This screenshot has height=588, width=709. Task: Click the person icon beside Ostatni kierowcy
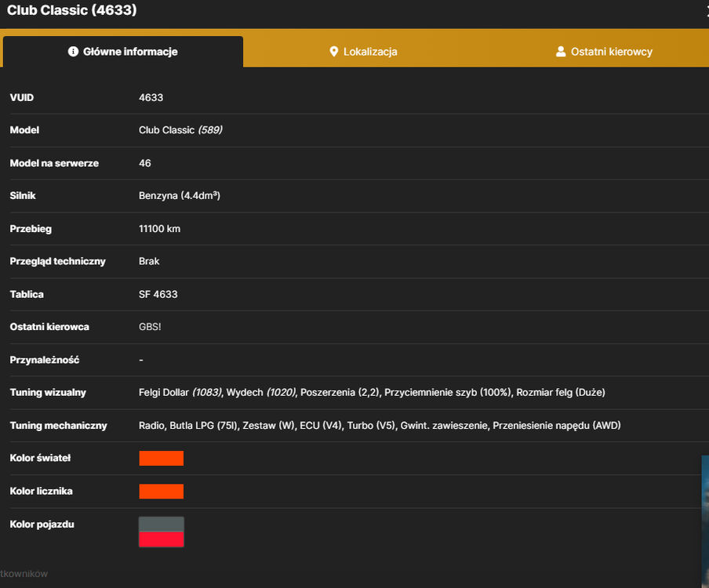tap(561, 52)
